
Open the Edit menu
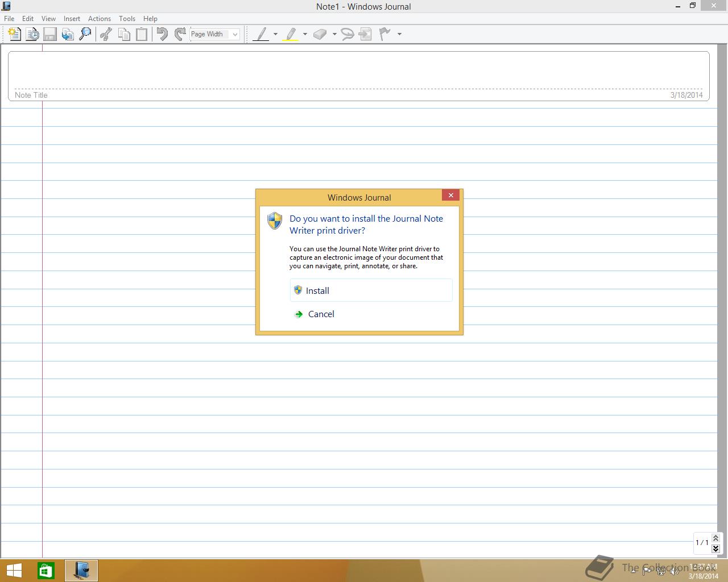(28, 18)
